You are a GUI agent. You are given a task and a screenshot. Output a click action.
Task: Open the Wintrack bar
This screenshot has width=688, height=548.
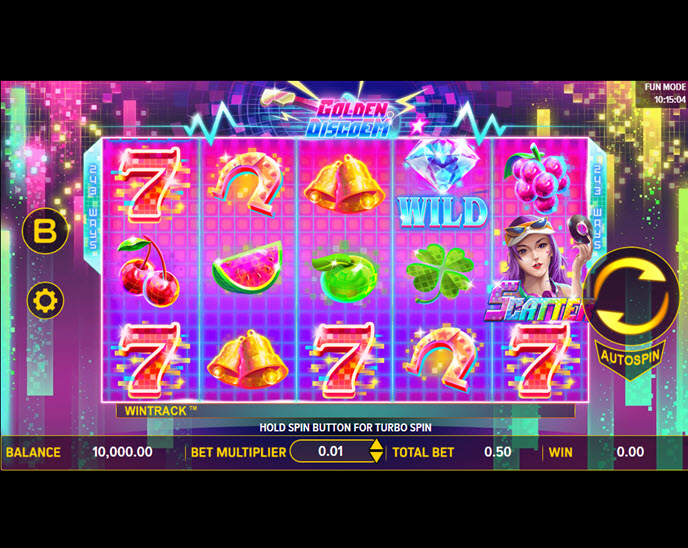345,411
